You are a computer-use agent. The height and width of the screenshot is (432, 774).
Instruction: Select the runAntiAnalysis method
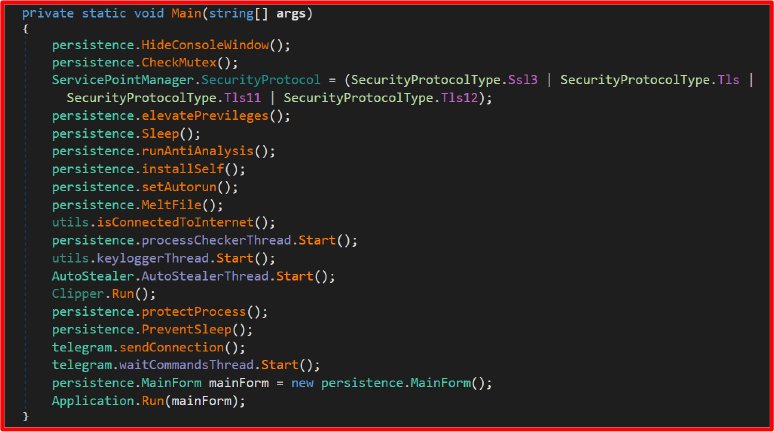(197, 151)
